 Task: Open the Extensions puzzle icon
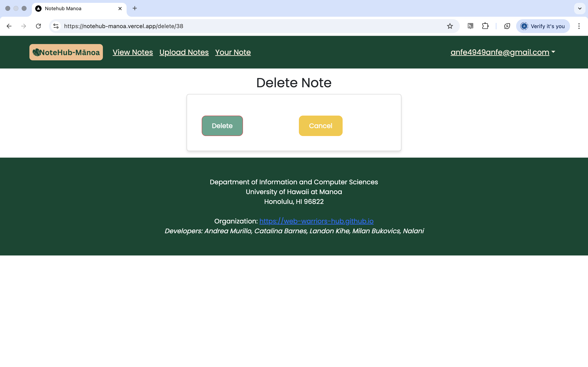[485, 26]
